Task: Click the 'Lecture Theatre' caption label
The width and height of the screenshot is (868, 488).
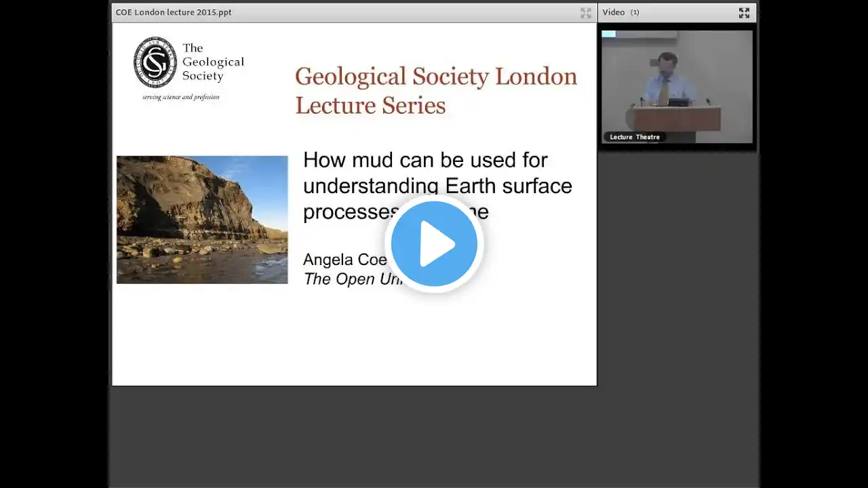Action: [x=635, y=137]
